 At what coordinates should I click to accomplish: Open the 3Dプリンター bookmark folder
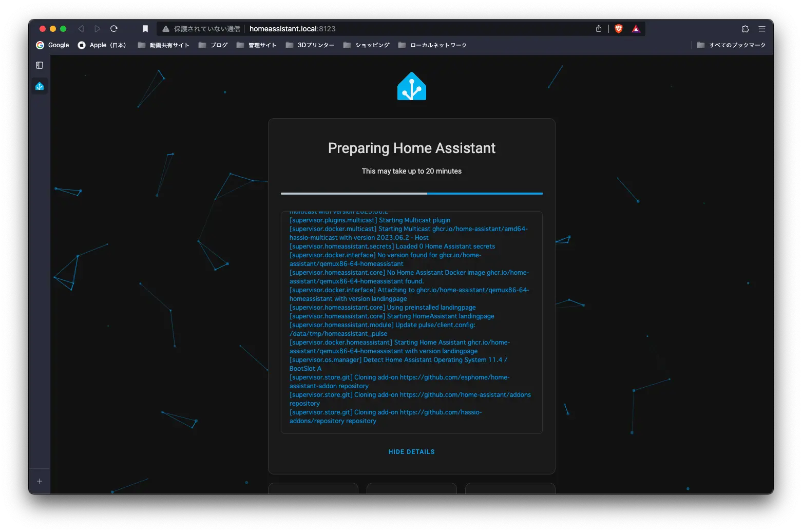click(x=310, y=45)
